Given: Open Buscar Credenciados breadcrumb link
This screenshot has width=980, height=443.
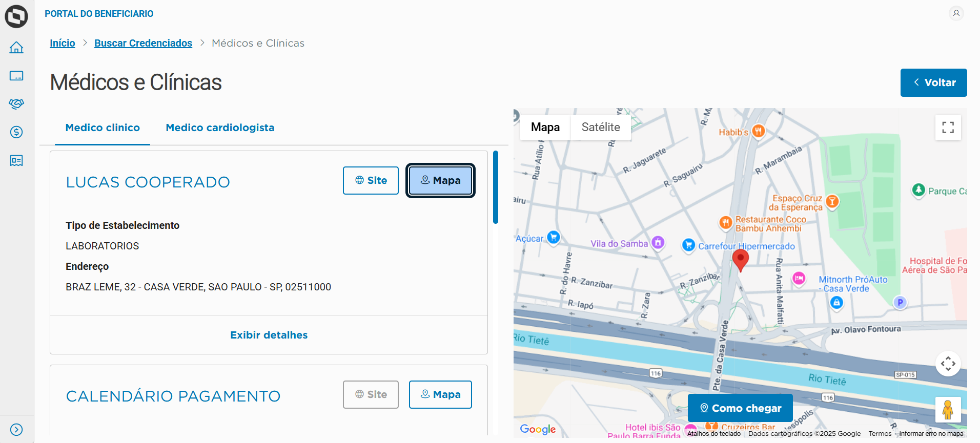Looking at the screenshot, I should coord(143,43).
